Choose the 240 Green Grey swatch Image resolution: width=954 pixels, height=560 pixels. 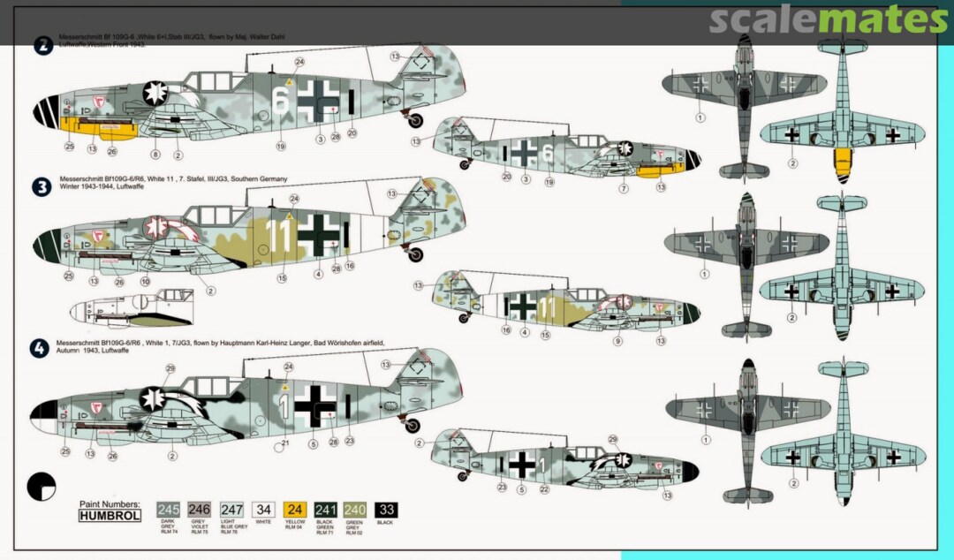[x=353, y=510]
